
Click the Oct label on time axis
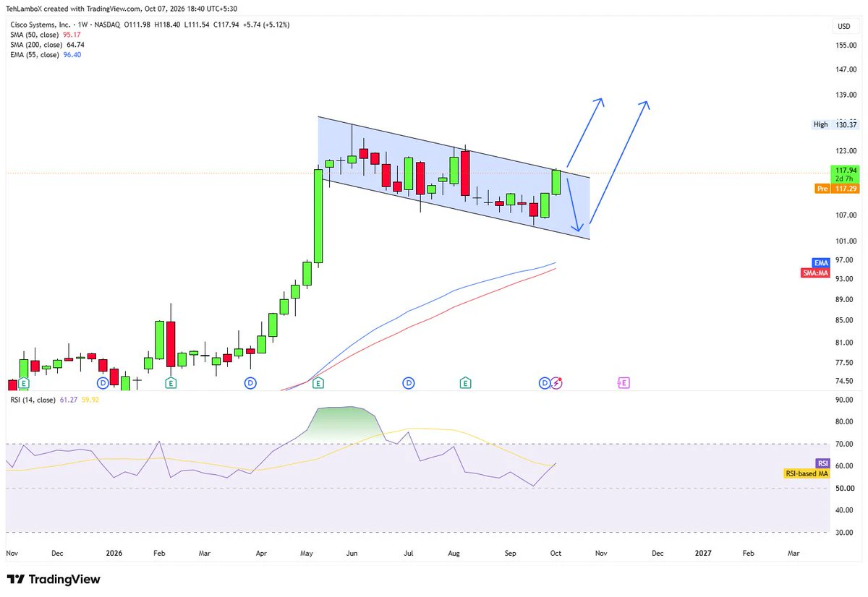coord(556,553)
